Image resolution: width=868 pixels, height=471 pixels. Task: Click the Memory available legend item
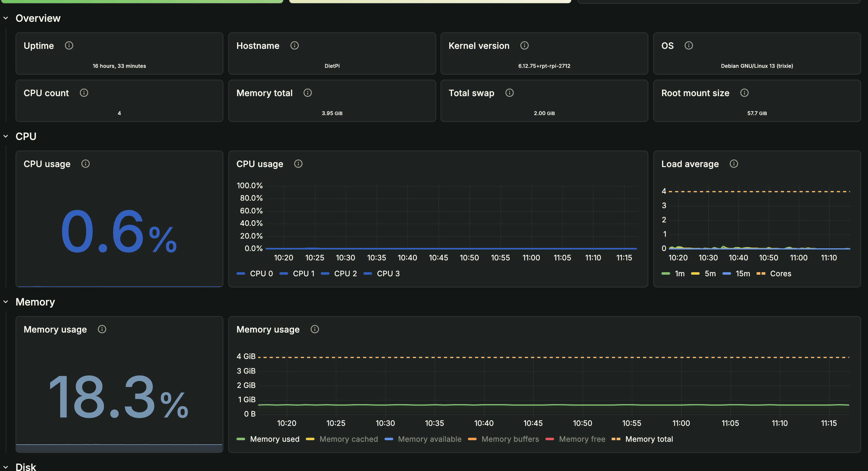[x=430, y=439]
